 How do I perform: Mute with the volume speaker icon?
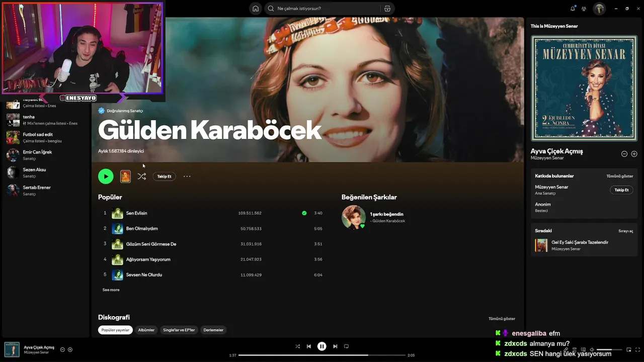[592, 349]
